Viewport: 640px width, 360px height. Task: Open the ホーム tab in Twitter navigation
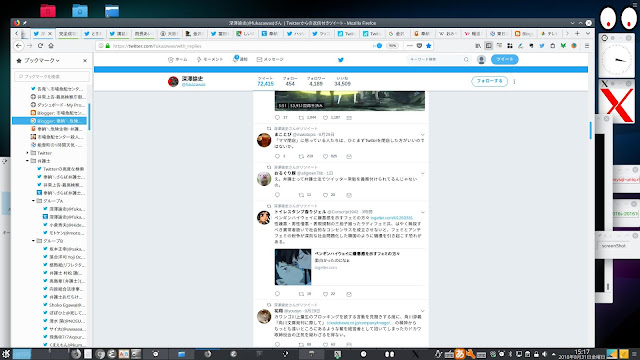click(x=178, y=60)
